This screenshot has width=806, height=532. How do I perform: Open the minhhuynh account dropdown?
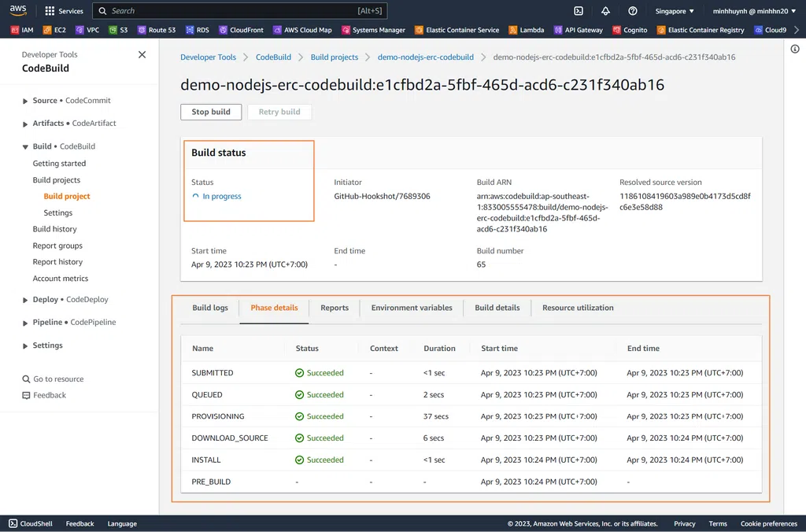click(754, 11)
